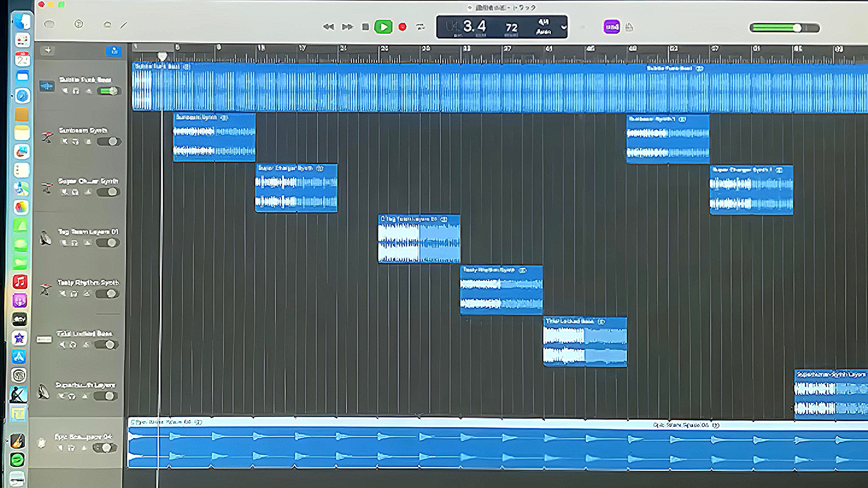Open the time signature and key display
This screenshot has height=488, width=868.
coord(543,27)
